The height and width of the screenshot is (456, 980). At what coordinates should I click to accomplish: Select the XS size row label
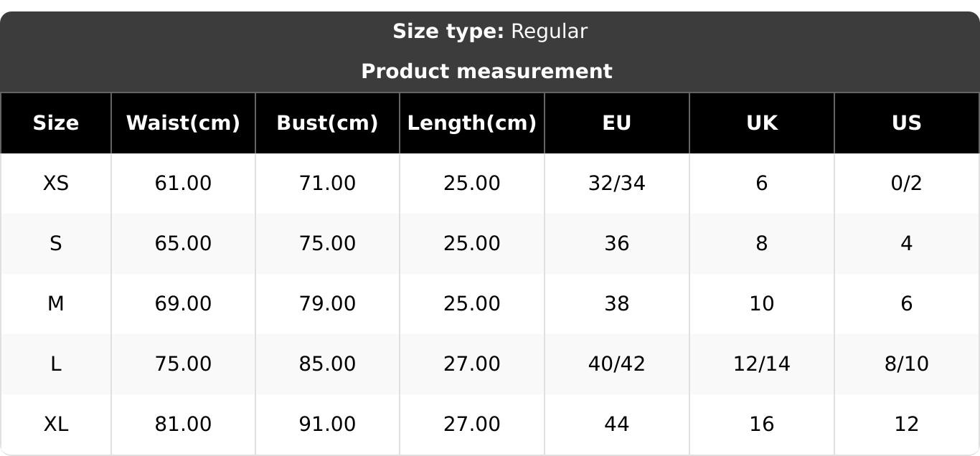coord(56,184)
